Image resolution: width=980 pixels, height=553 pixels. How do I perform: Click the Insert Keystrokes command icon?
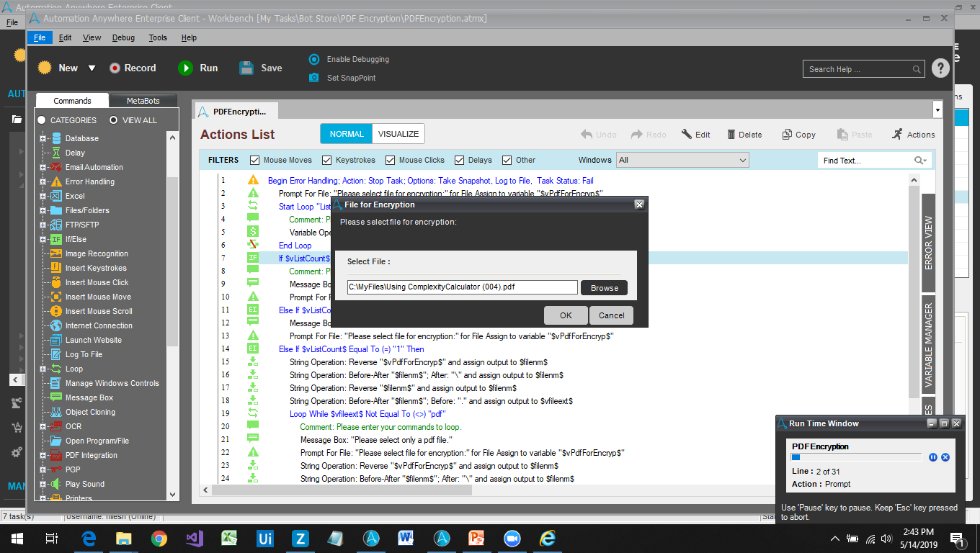click(56, 268)
